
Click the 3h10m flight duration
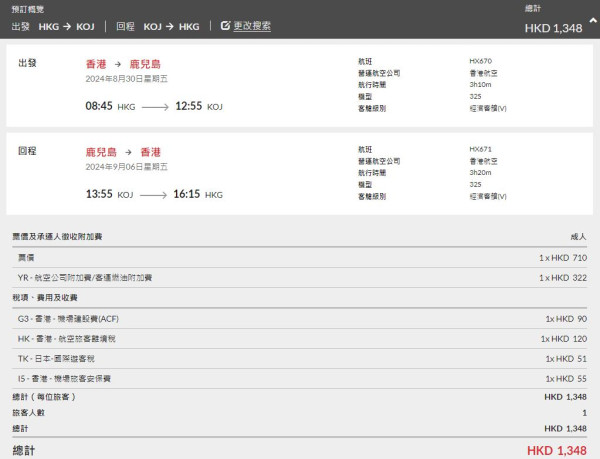pyautogui.click(x=481, y=85)
